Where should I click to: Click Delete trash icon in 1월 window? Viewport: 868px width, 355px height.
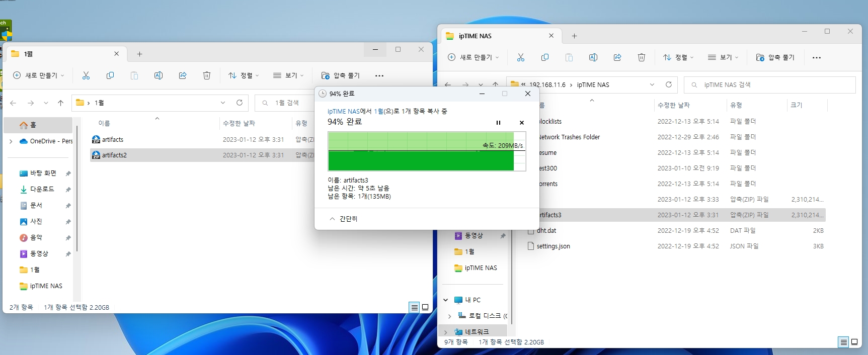point(207,75)
